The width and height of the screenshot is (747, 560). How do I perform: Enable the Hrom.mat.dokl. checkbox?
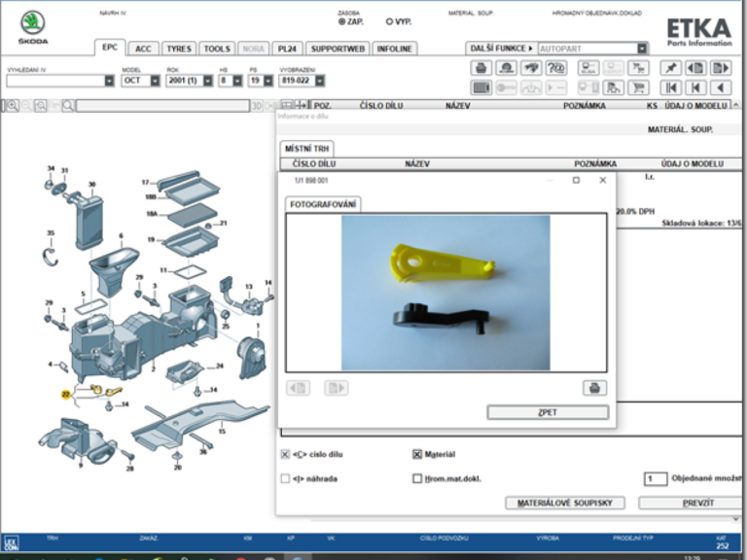point(417,478)
